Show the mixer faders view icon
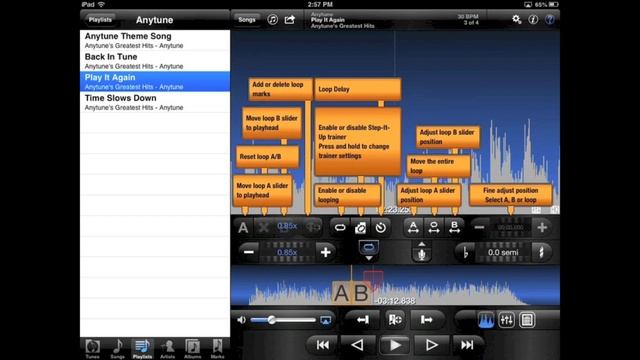This screenshot has height=360, width=640. (x=507, y=320)
